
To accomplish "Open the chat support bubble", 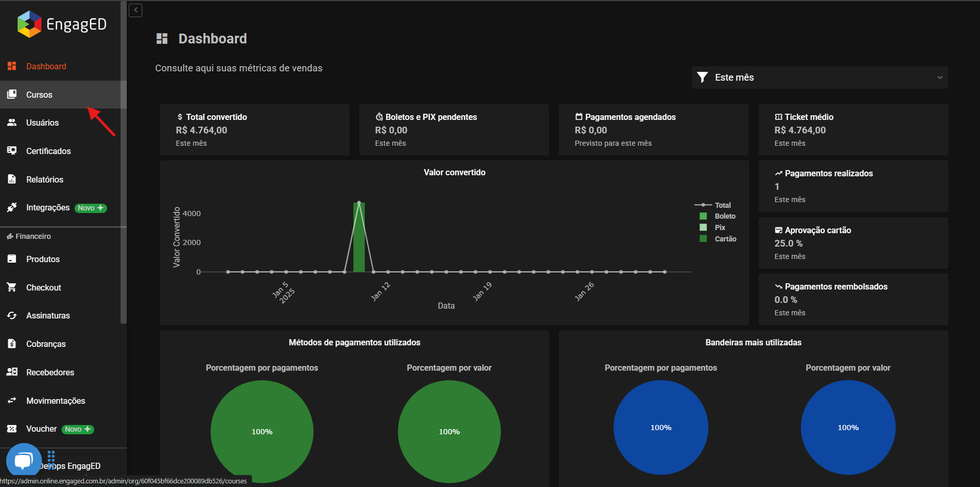I will pyautogui.click(x=24, y=460).
